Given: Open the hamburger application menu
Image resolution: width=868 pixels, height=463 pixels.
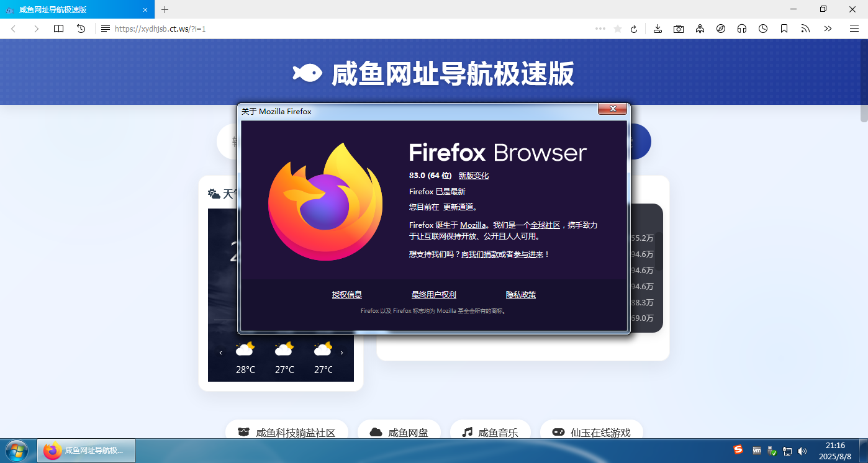Looking at the screenshot, I should point(854,29).
